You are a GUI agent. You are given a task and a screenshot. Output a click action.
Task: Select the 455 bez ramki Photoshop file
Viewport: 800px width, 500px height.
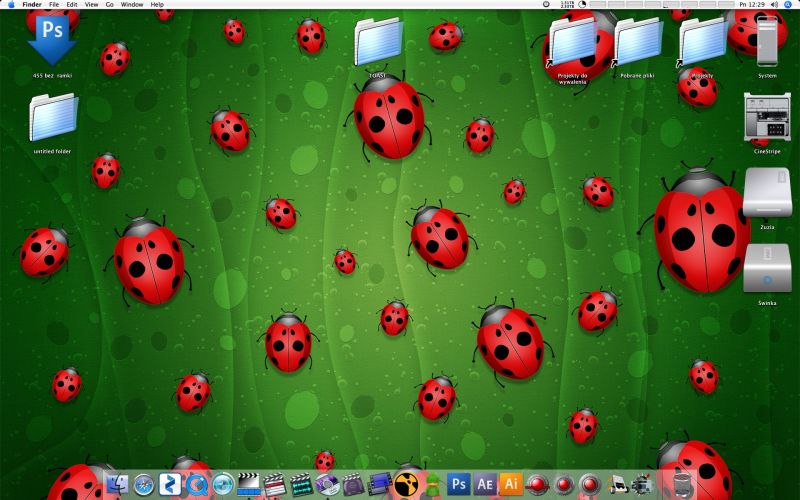coord(52,40)
